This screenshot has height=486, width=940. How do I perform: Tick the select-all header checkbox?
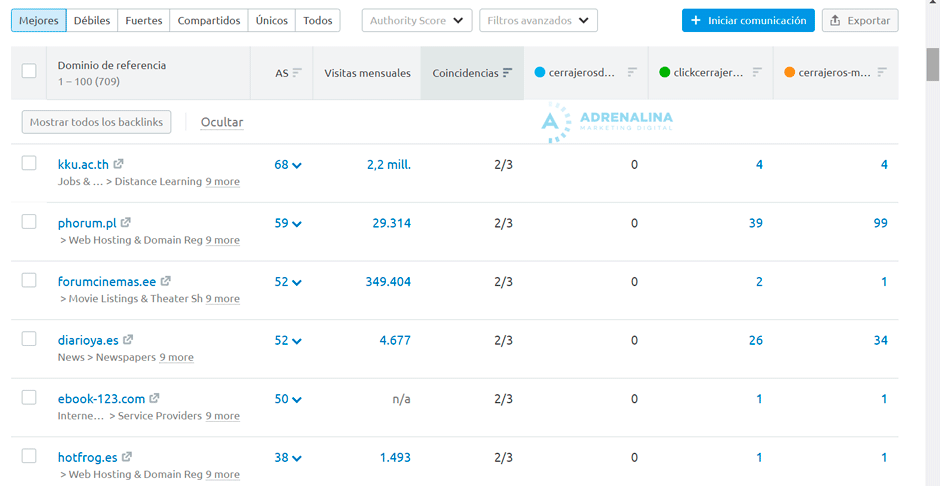(x=29, y=71)
